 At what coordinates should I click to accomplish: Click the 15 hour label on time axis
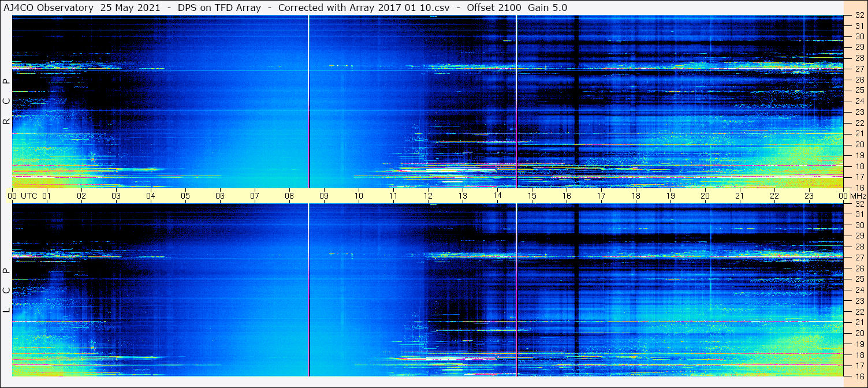click(532, 196)
